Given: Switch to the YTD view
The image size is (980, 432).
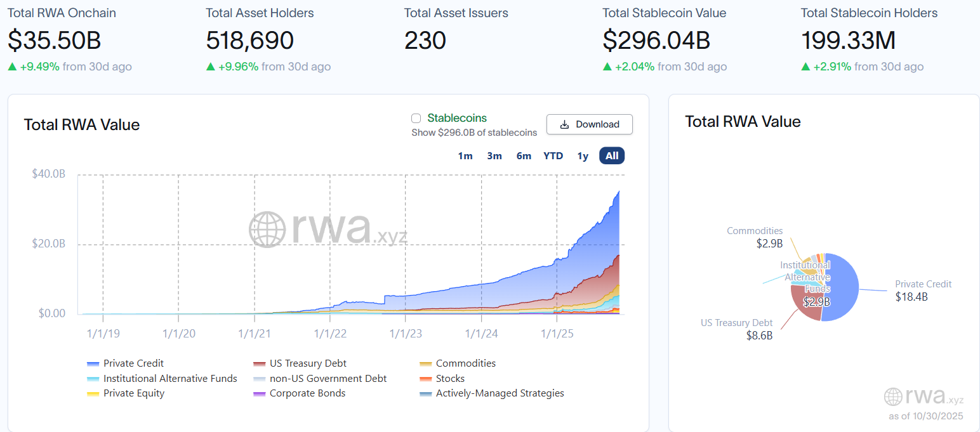Looking at the screenshot, I should click(x=553, y=155).
